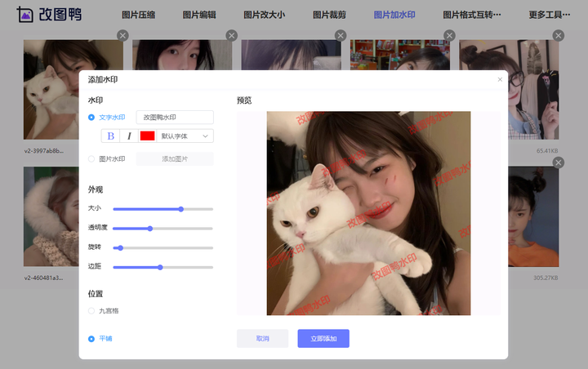This screenshot has height=369, width=588.
Task: Click the 改图鸭 logo icon
Action: pyautogui.click(x=24, y=15)
